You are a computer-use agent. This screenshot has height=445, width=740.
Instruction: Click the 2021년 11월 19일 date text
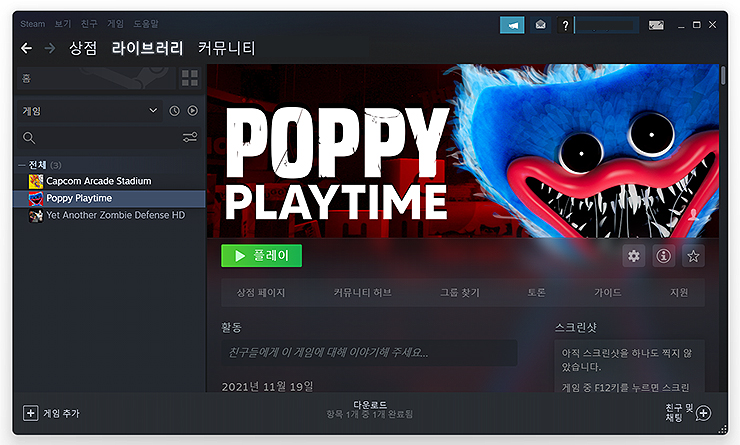268,386
